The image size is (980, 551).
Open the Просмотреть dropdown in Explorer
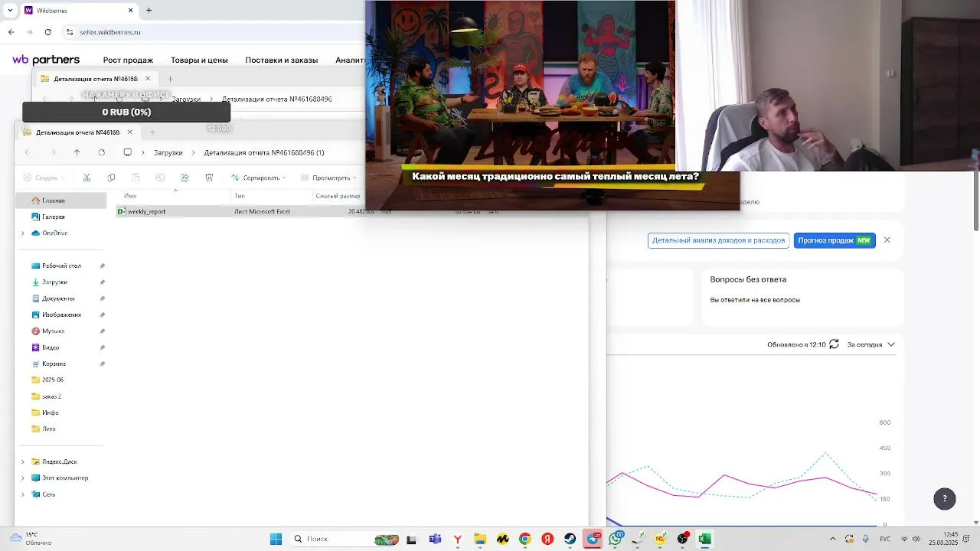[x=329, y=178]
